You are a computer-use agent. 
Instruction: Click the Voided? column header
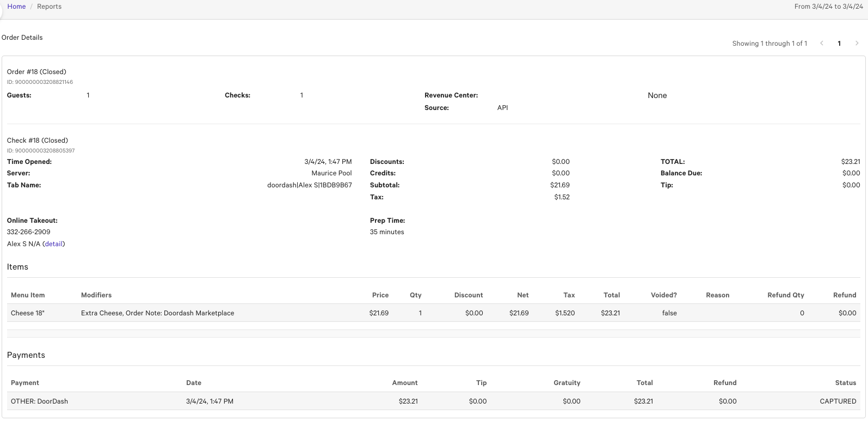(x=663, y=295)
